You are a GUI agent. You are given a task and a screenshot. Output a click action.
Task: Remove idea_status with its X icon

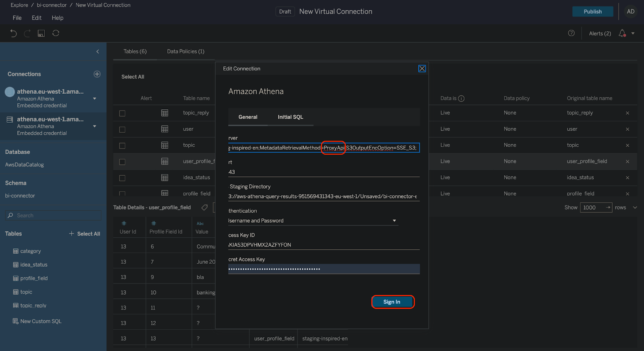(x=627, y=178)
